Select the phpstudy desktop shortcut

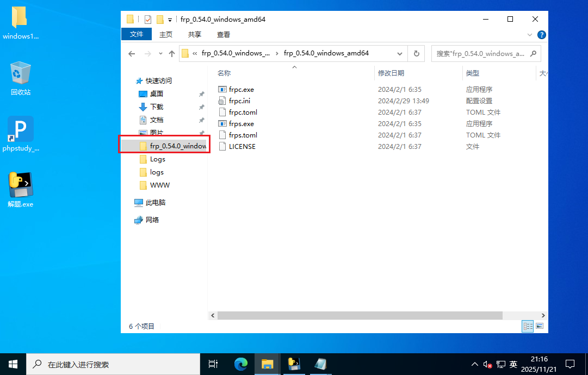click(21, 134)
